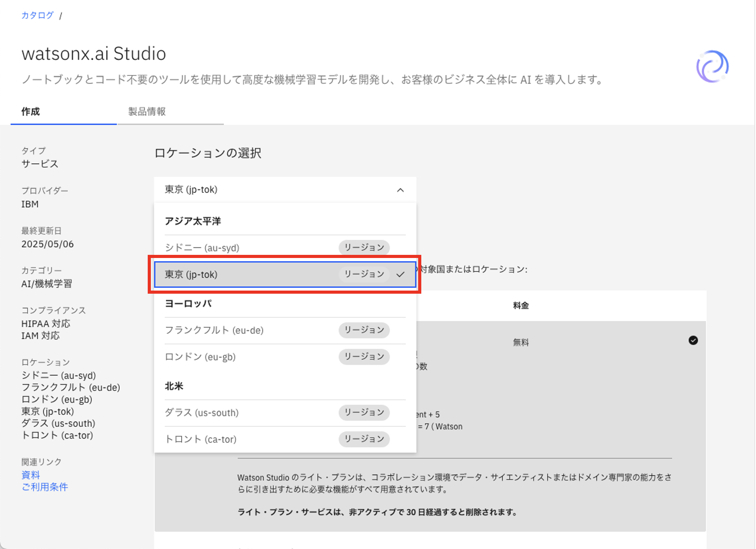This screenshot has width=756, height=549.
Task: Open the ご利用条件 link
Action: pos(45,487)
